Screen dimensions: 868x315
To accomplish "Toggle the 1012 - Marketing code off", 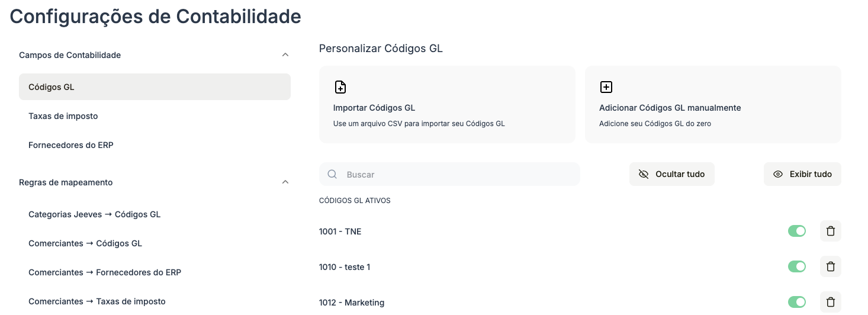I will coord(797,302).
